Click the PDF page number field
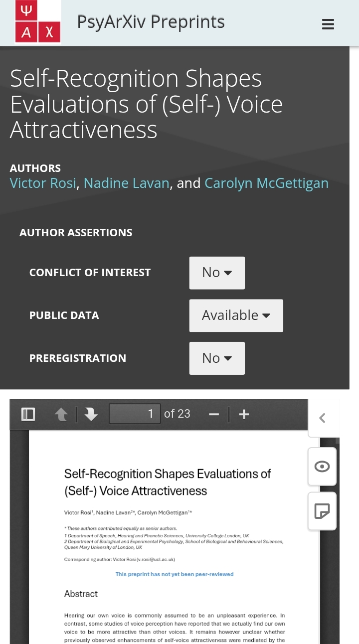The width and height of the screenshot is (359, 644). [x=135, y=414]
